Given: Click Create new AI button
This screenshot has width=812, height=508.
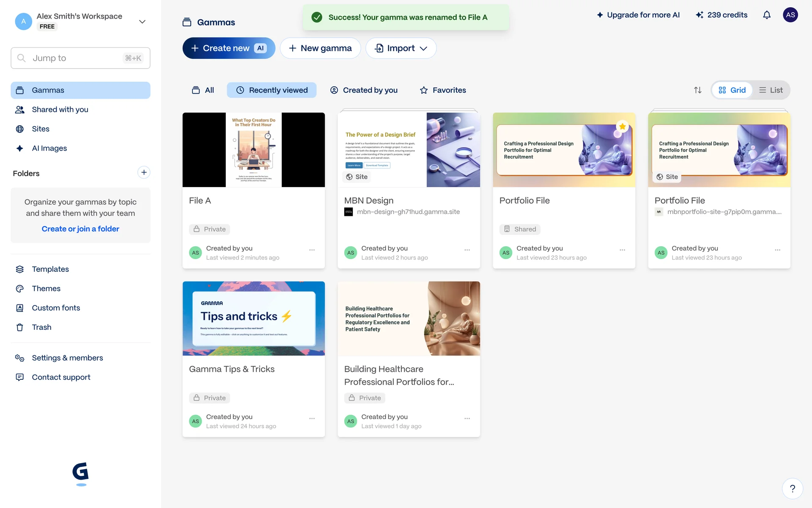Looking at the screenshot, I should click(229, 48).
